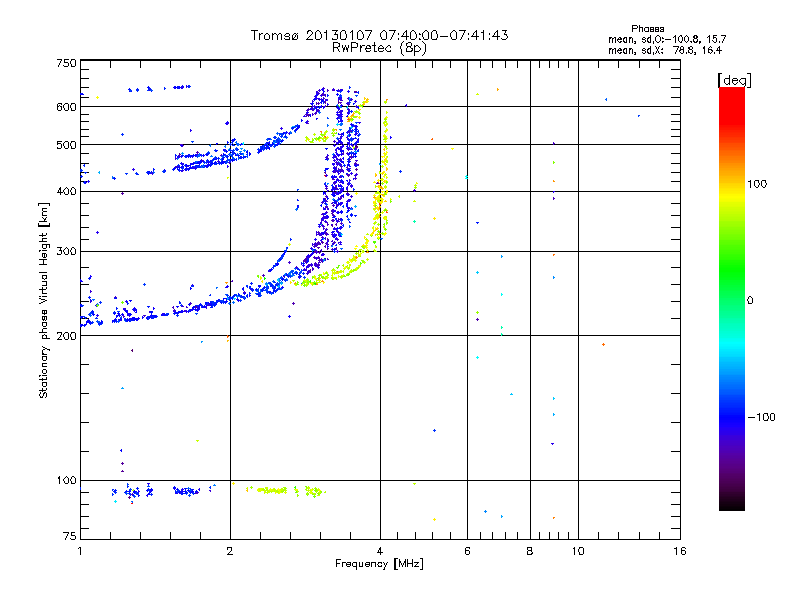
Task: Click the 'Phases' header text
Action: pyautogui.click(x=647, y=29)
